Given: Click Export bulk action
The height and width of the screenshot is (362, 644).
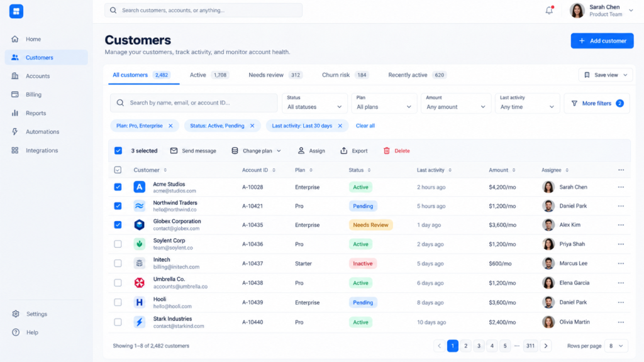Looking at the screenshot, I should coord(353,151).
